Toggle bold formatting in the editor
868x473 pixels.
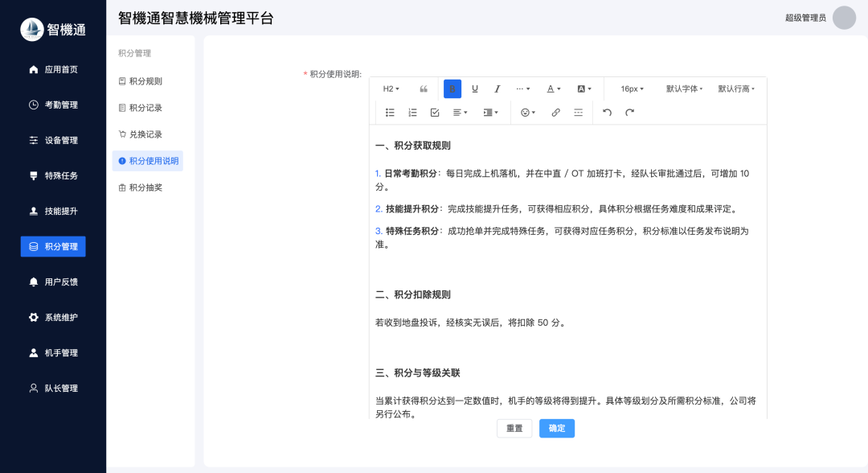452,88
